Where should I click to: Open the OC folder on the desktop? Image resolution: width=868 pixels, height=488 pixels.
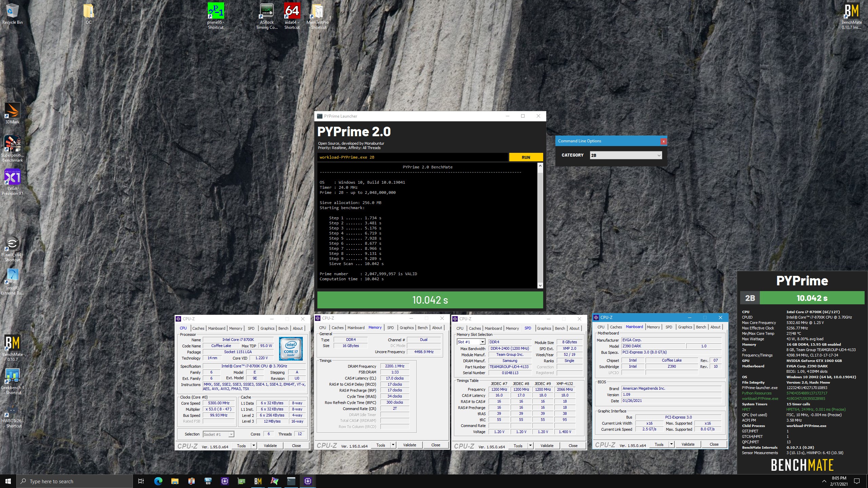(x=88, y=14)
